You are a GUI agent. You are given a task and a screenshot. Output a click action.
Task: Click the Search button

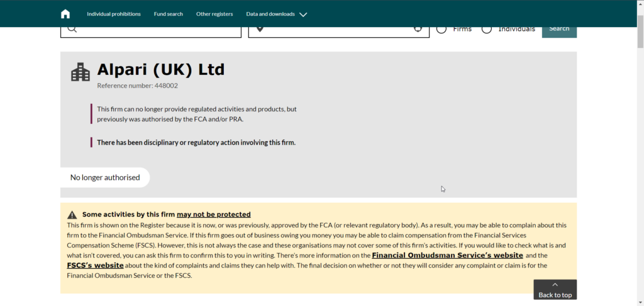pyautogui.click(x=559, y=32)
